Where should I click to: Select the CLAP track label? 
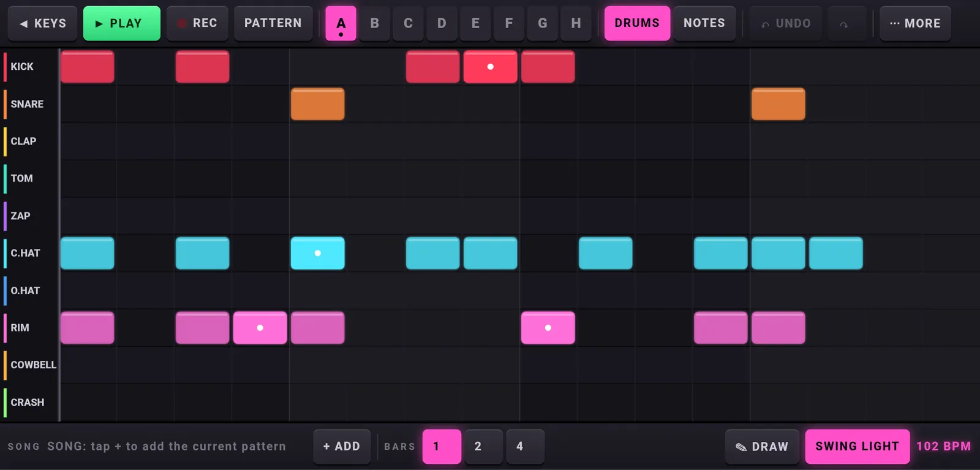pyautogui.click(x=23, y=142)
